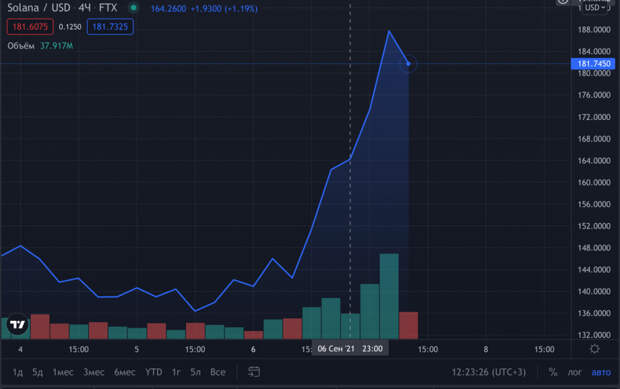This screenshot has height=389, width=620.
Task: Toggle лог logarithmic scale
Action: coord(575,372)
